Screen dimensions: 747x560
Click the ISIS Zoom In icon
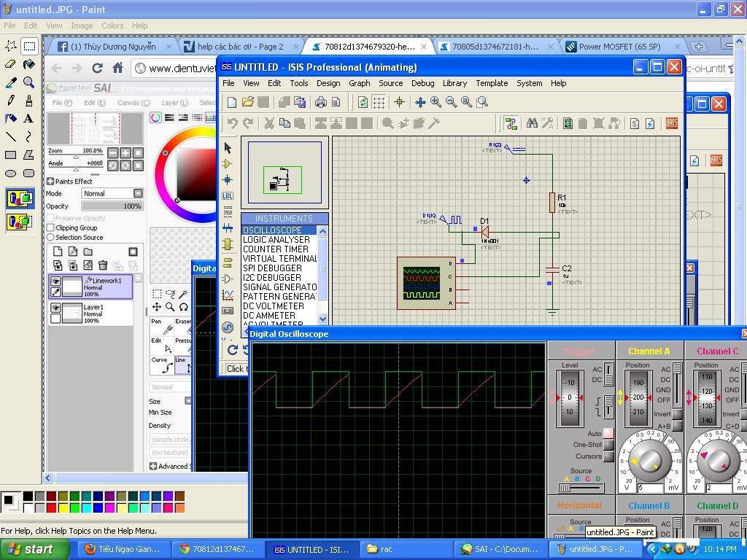pos(436,102)
